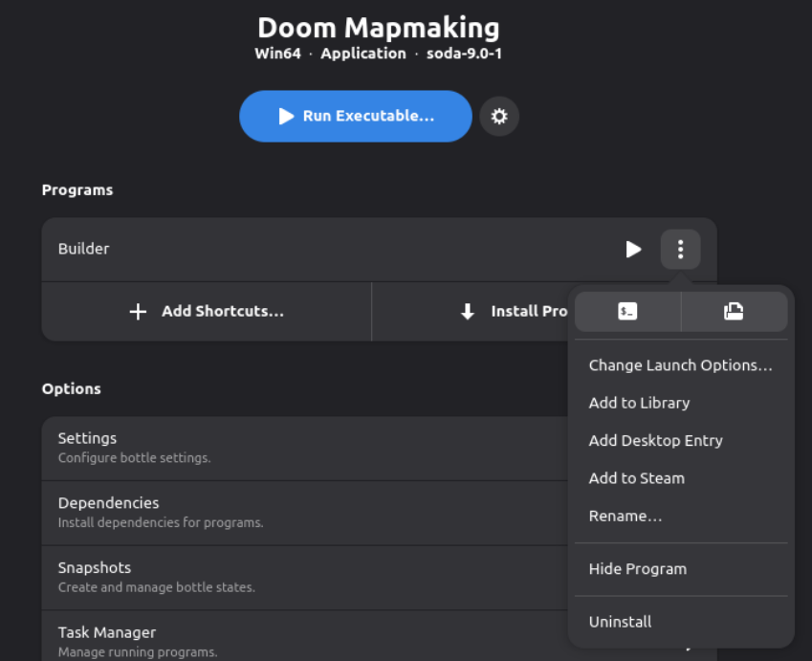Image resolution: width=812 pixels, height=661 pixels.
Task: Click the download arrow on Install Programs
Action: pos(468,312)
